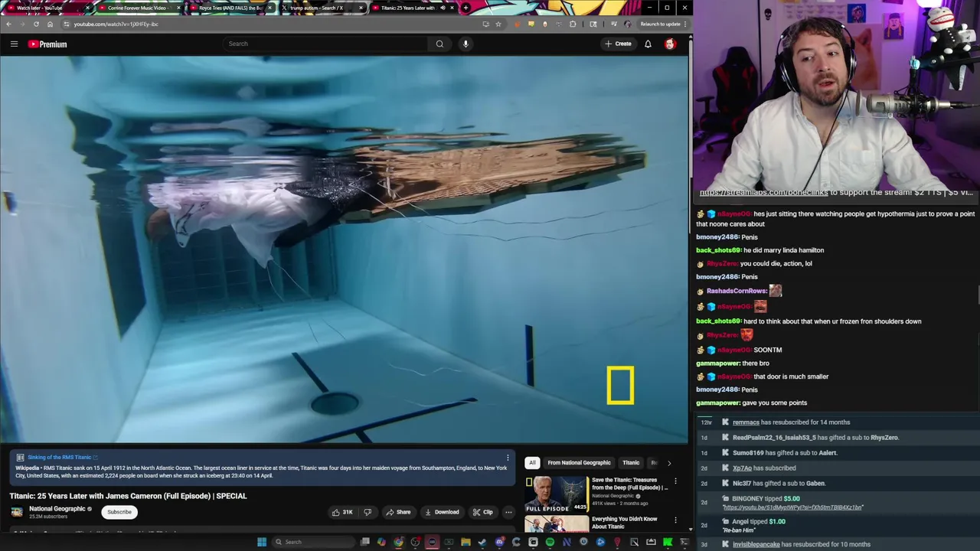Dislike the Titanic video
This screenshot has height=551, width=980.
coord(367,512)
